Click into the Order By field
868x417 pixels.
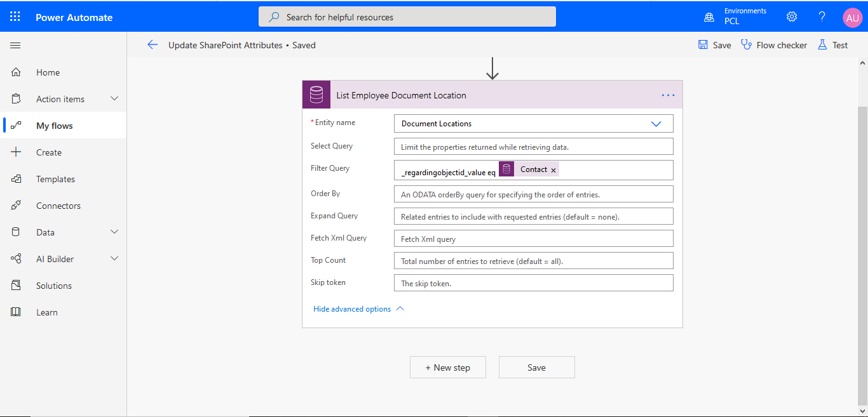point(533,194)
